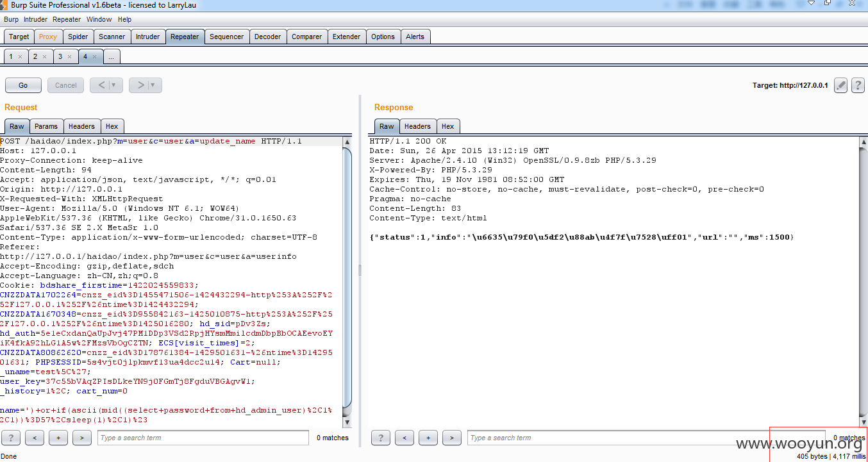Image resolution: width=868 pixels, height=462 pixels.
Task: Click the Target: http://127.0.0.1 label
Action: point(790,85)
